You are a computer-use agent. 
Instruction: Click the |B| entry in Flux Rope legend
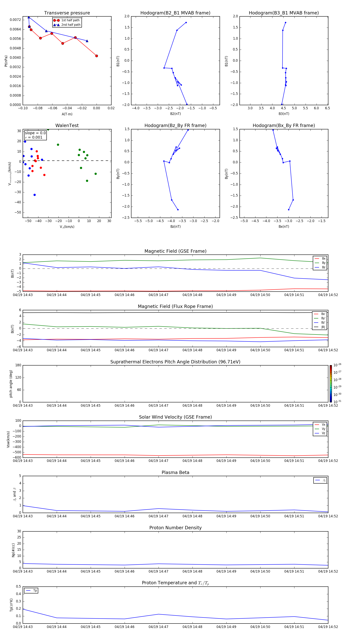pyautogui.click(x=320, y=327)
